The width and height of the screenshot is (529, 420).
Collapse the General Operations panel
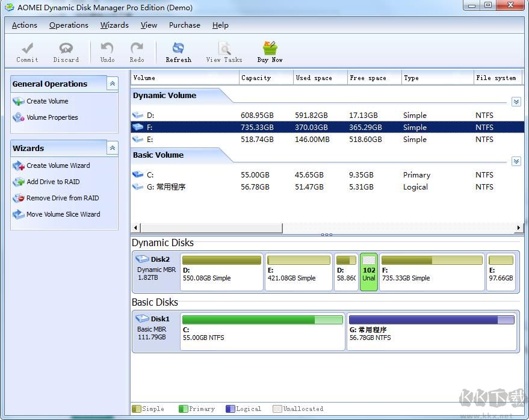(113, 84)
